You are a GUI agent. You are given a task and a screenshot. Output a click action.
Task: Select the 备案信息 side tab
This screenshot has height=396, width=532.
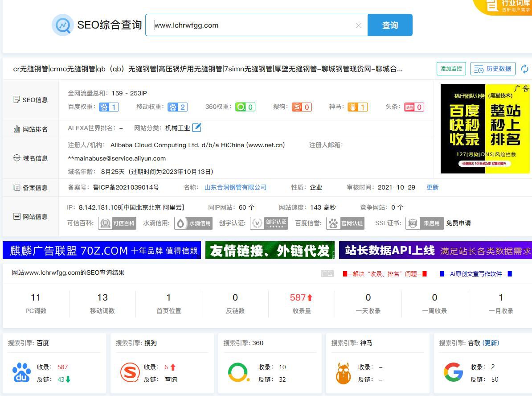click(x=31, y=187)
